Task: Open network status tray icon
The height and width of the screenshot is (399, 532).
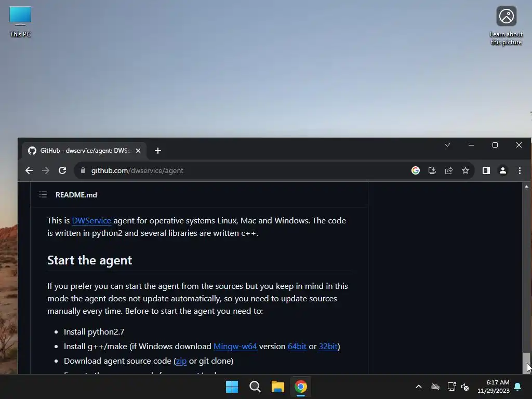Action: pyautogui.click(x=451, y=387)
